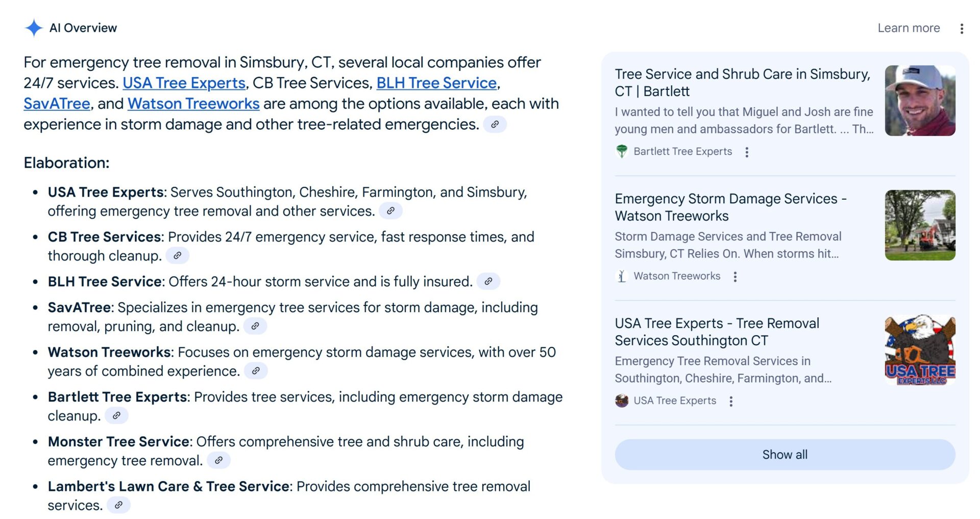
Task: Click source link icon for Watson Treeworks bullet
Action: (x=256, y=371)
